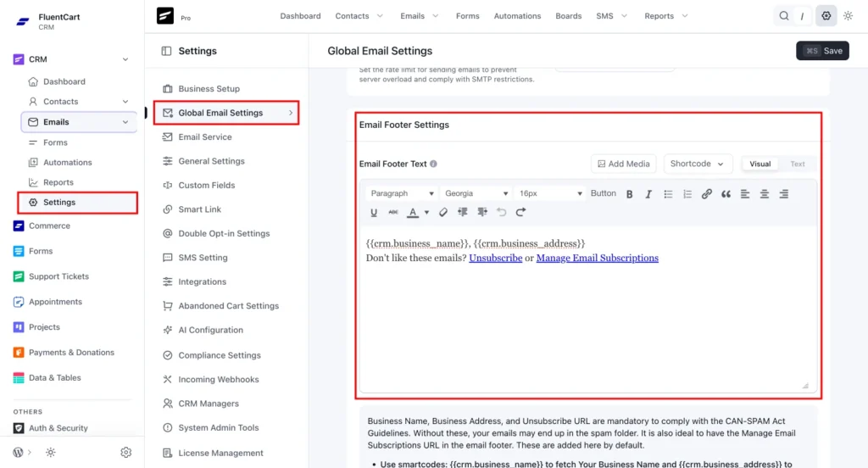Align footer text right
Screen dimensions: 868x468
coord(783,194)
